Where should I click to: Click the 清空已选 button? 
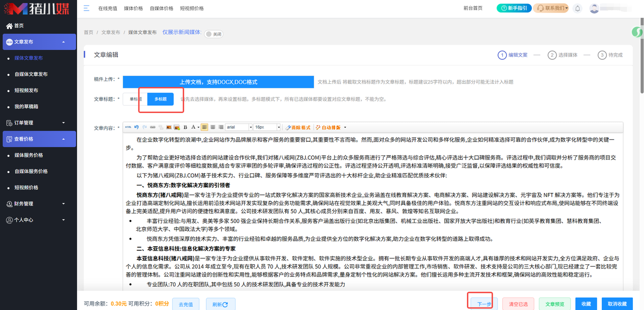coord(518,304)
